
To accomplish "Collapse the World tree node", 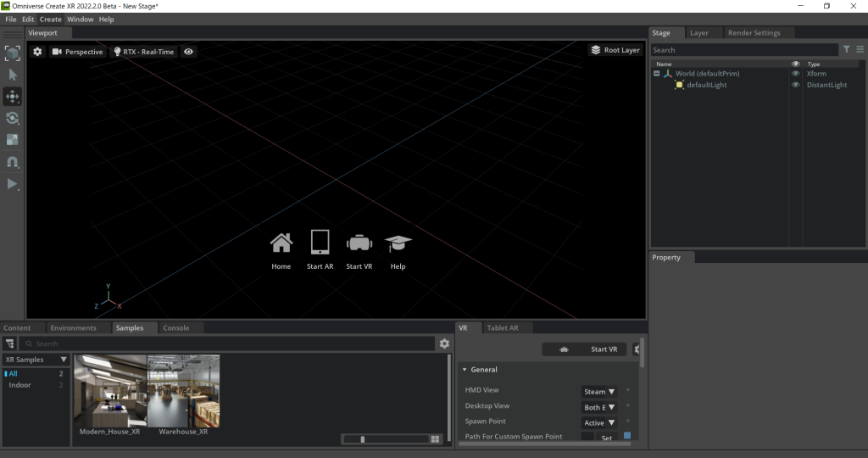I will tap(657, 74).
